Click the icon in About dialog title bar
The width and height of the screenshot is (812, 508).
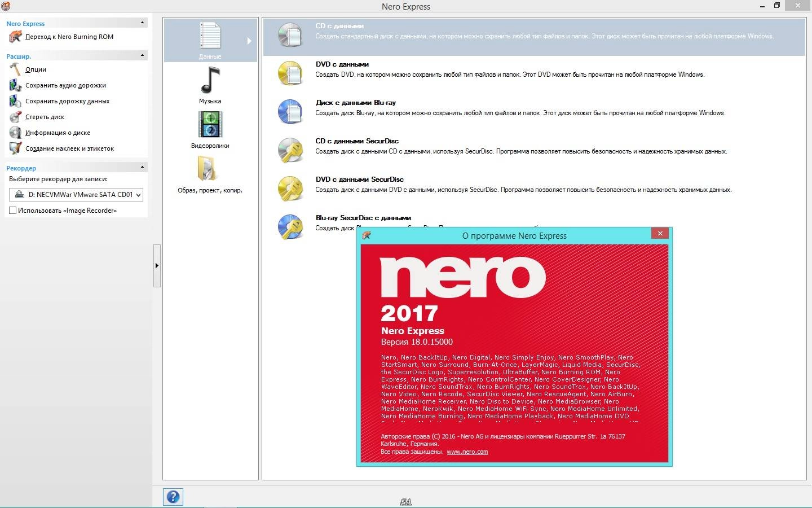click(x=367, y=235)
